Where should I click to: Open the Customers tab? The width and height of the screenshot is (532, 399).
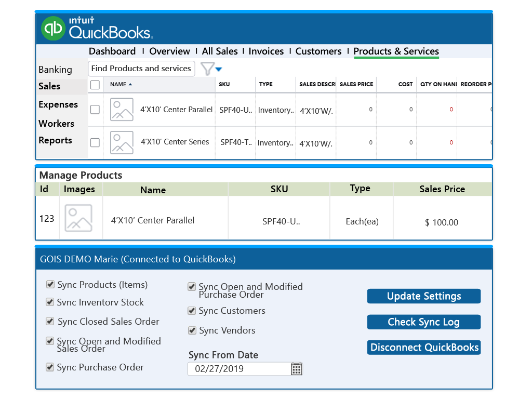pos(318,51)
